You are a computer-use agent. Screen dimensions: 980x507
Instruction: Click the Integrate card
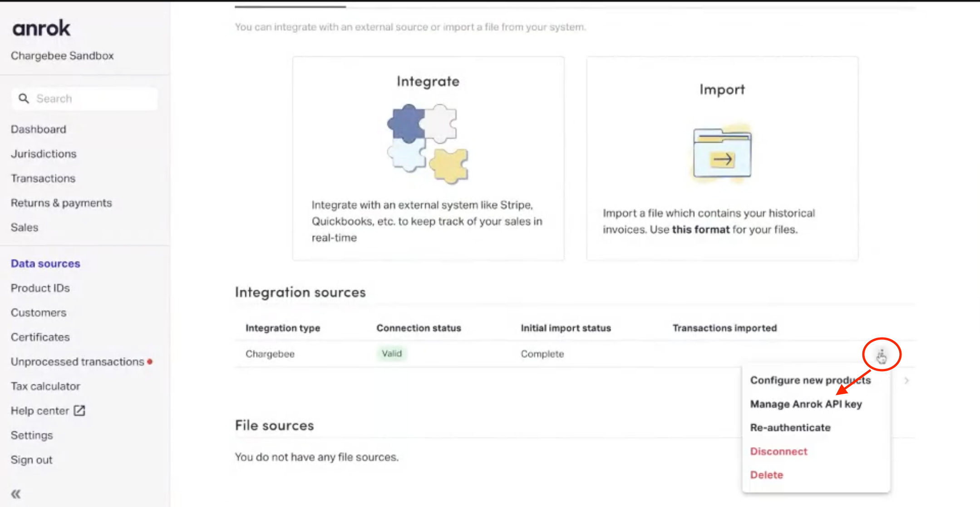click(428, 158)
